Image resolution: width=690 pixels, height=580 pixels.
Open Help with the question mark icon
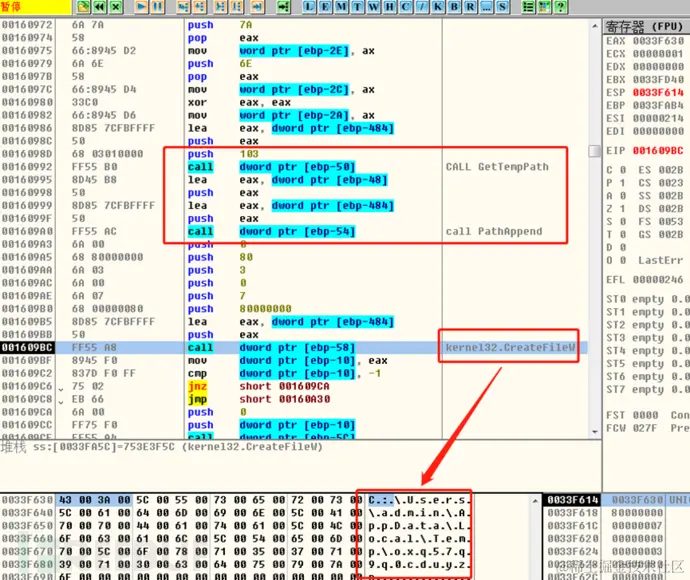[560, 7]
